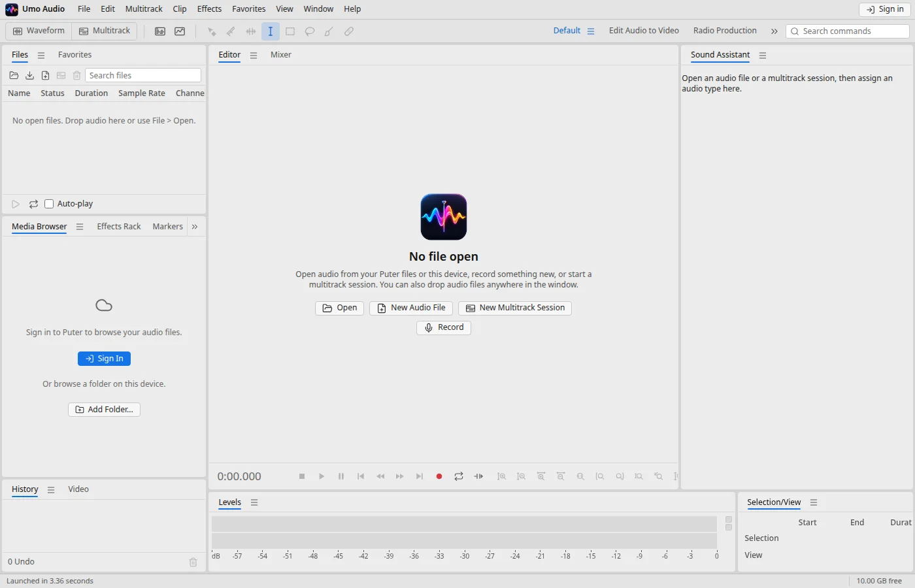The height and width of the screenshot is (588, 915).
Task: Enable the Auto-play checkbox
Action: [49, 204]
